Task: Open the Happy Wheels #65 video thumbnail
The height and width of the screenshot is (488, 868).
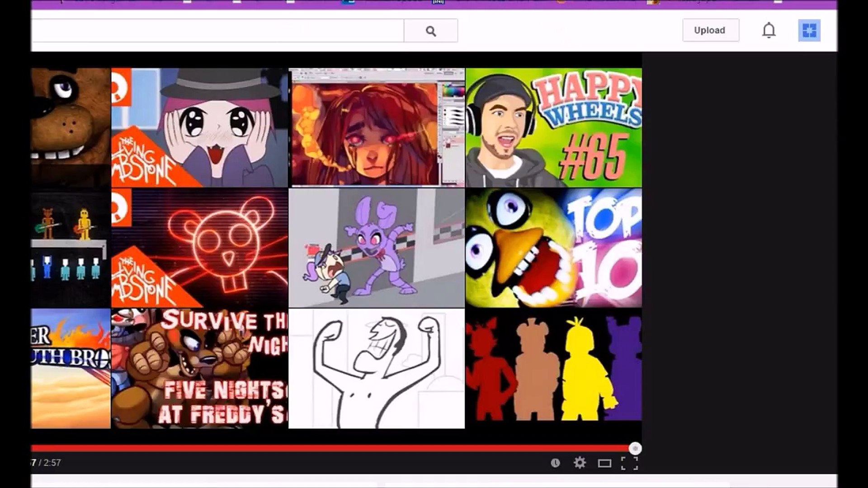Action: (x=553, y=127)
